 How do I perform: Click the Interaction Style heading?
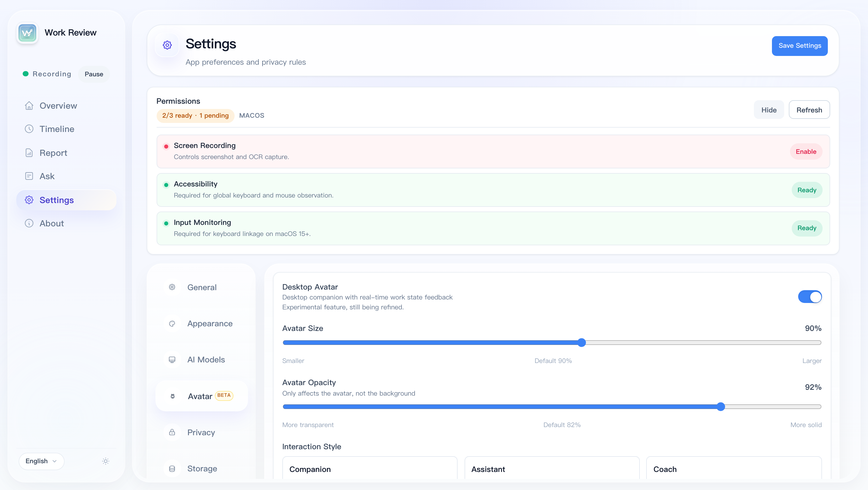pyautogui.click(x=311, y=447)
